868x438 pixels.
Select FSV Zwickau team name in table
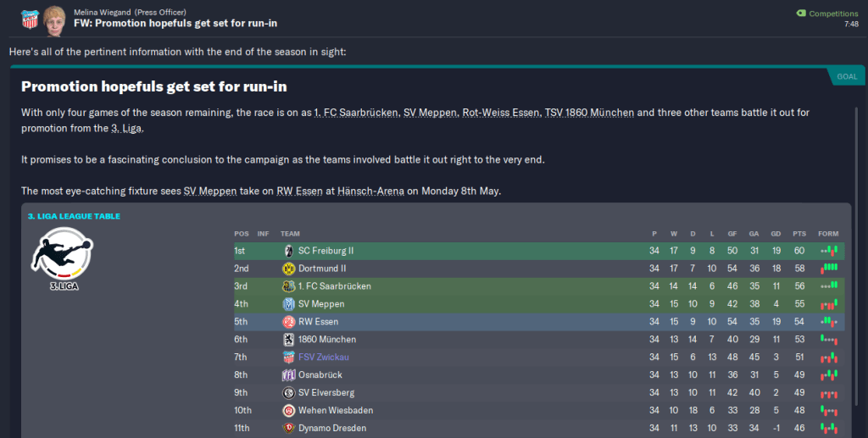323,358
